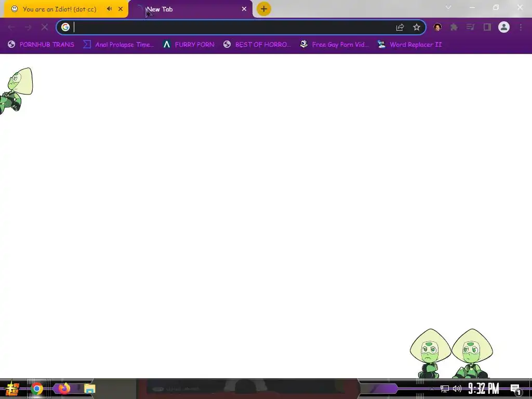Open the avatar extension icon
This screenshot has width=532, height=399.
click(x=437, y=27)
